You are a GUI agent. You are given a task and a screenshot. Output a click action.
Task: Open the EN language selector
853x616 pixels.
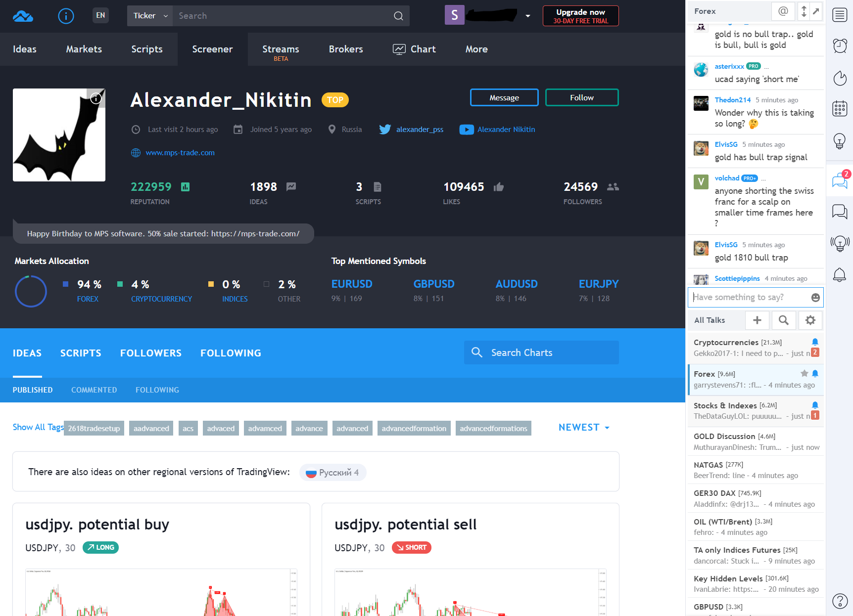click(100, 15)
